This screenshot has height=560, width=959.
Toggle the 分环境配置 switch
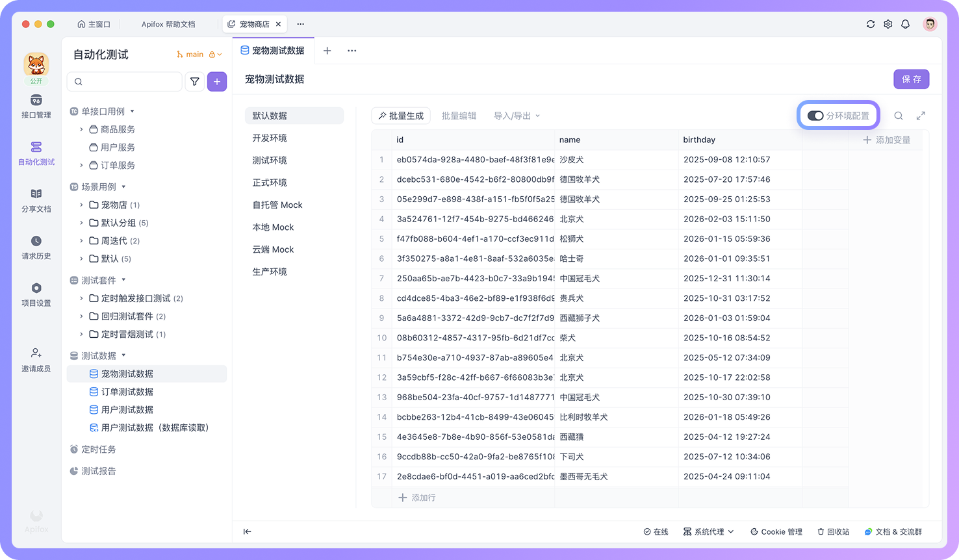click(x=815, y=116)
